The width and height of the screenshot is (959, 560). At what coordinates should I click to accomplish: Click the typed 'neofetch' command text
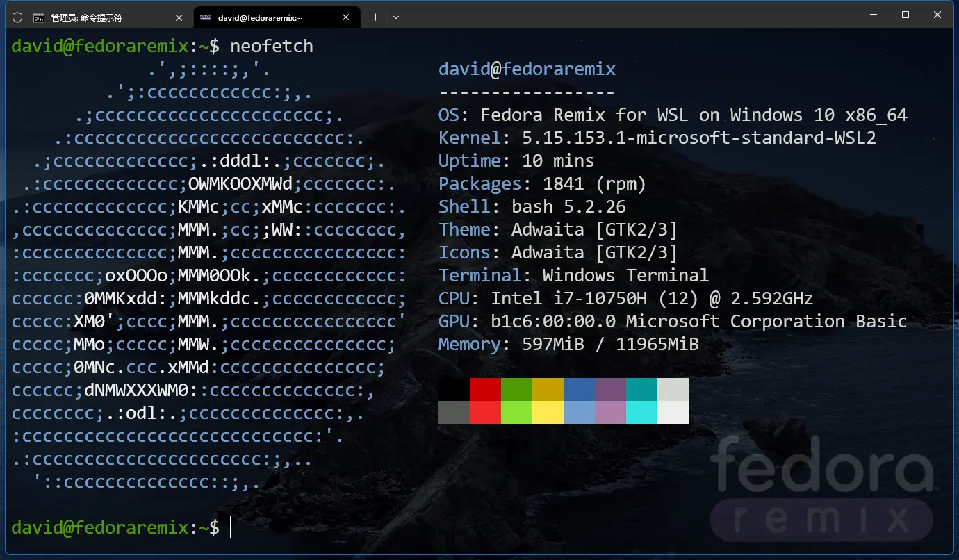coord(272,46)
